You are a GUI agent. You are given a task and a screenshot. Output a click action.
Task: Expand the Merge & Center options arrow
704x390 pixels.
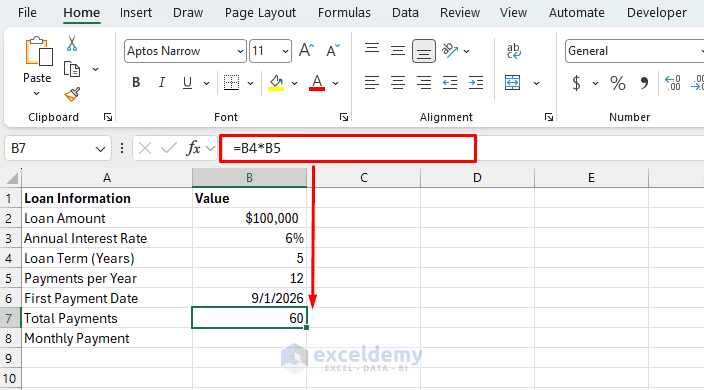click(536, 83)
